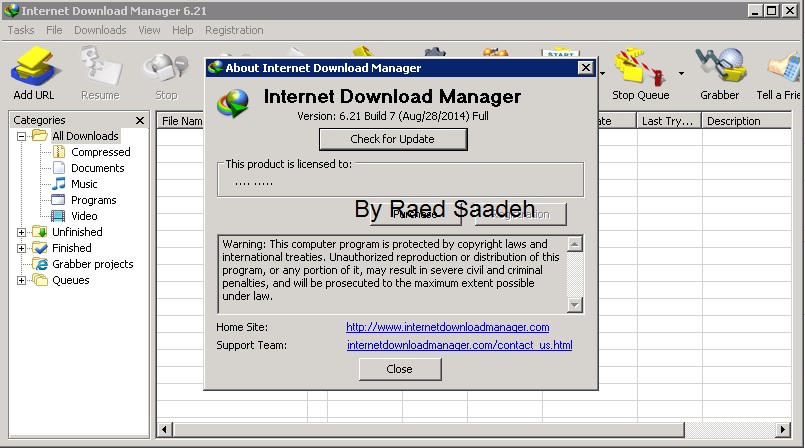The height and width of the screenshot is (448, 805).
Task: Open the Registration menu
Action: click(234, 30)
